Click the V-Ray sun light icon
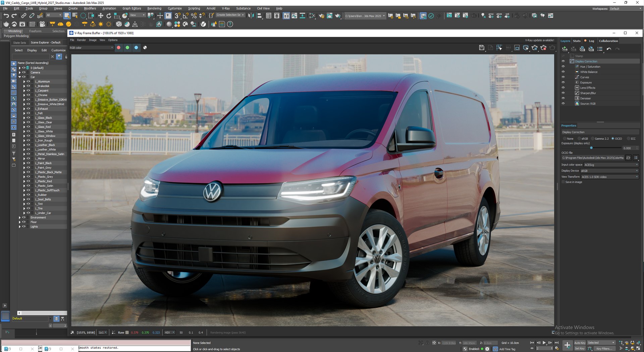The height and width of the screenshot is (352, 644). (101, 24)
